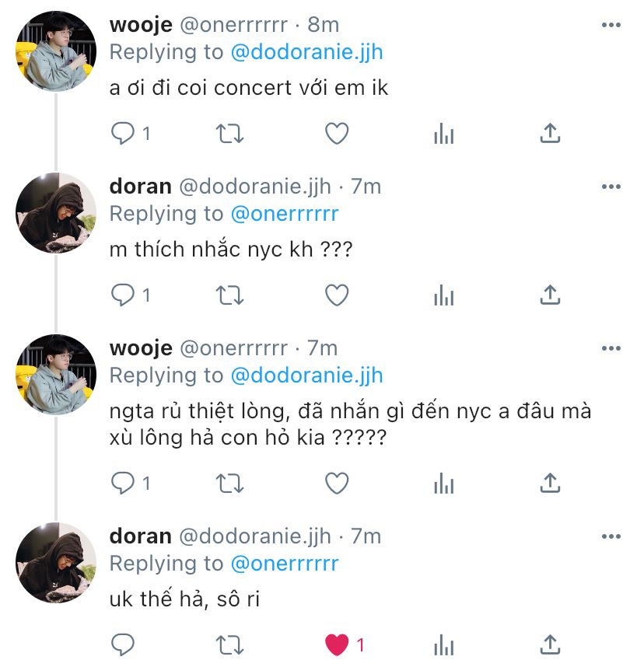
Task: Open wooje's profile picture on first tweet
Action: 56,51
